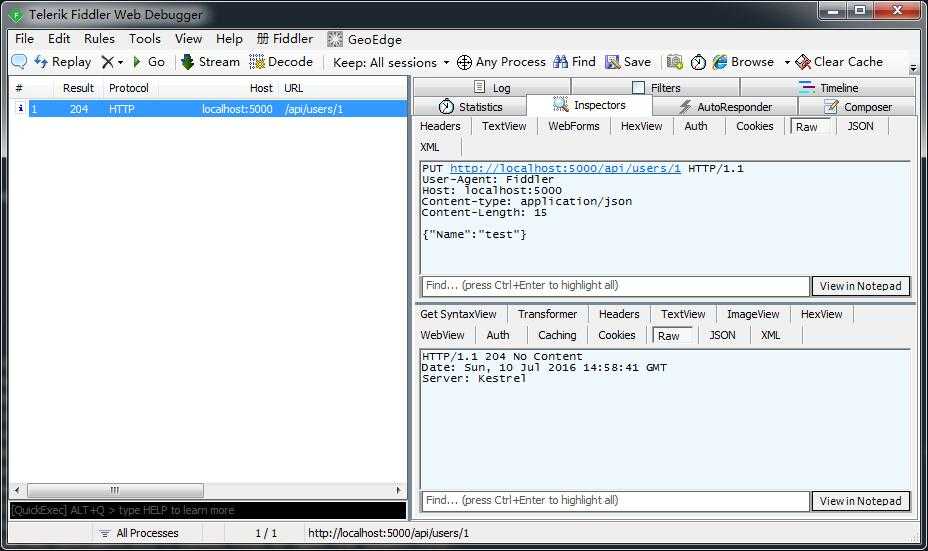Switch to the Filters tab
Screen dimensions: 928x551
(x=656, y=88)
